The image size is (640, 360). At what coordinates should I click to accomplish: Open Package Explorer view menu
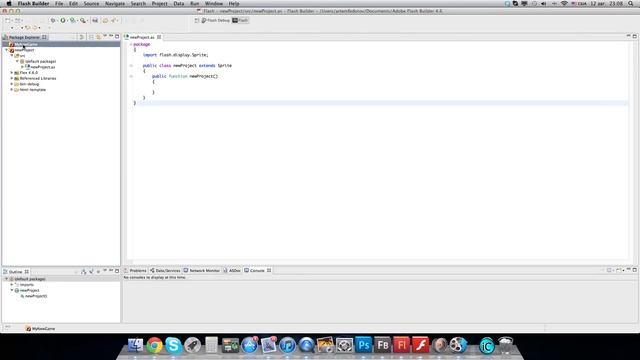(x=105, y=37)
